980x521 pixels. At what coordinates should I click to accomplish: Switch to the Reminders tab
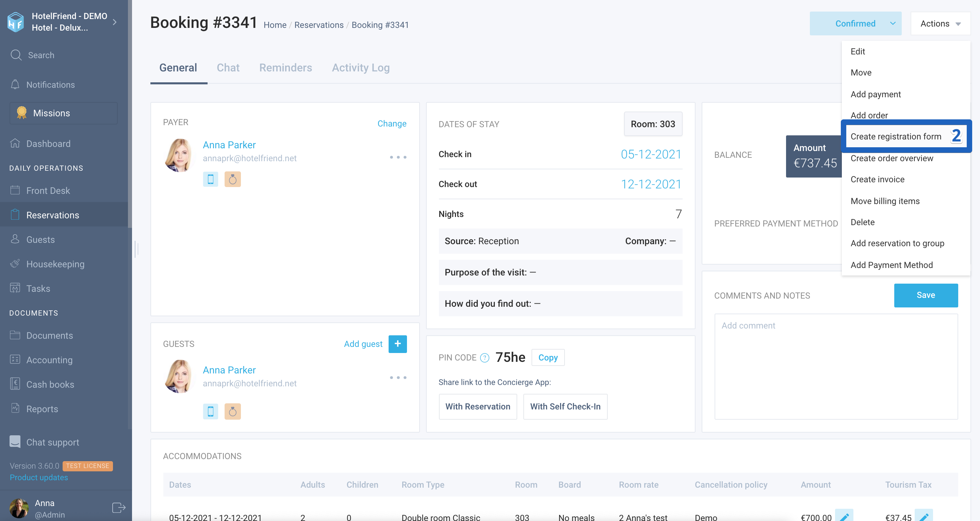(285, 67)
